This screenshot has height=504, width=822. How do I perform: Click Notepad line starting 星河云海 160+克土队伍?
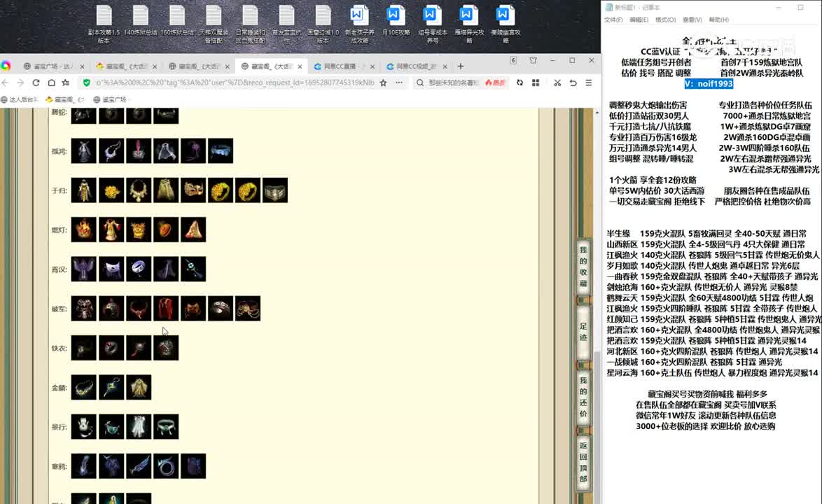[713, 373]
